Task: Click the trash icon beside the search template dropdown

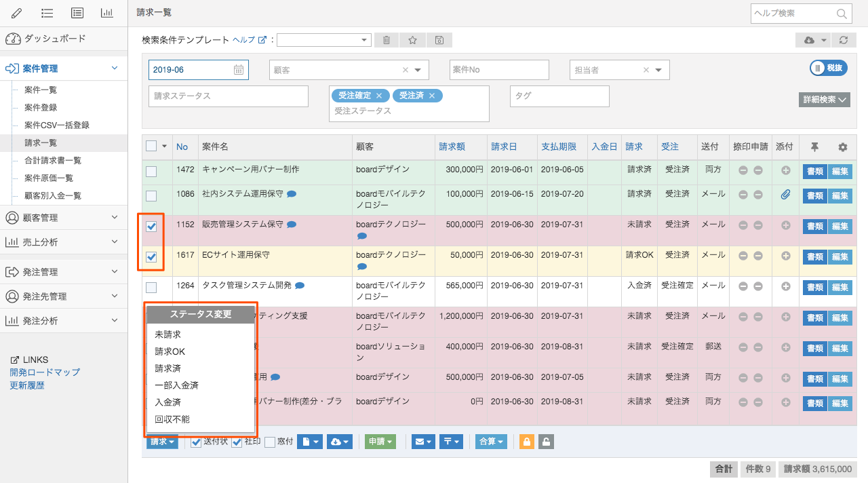Action: [387, 40]
